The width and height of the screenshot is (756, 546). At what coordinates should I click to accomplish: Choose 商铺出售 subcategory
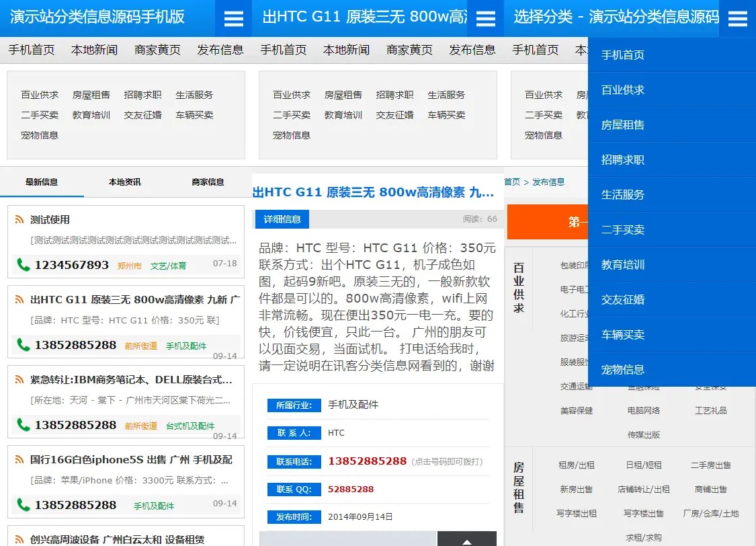[x=711, y=489]
